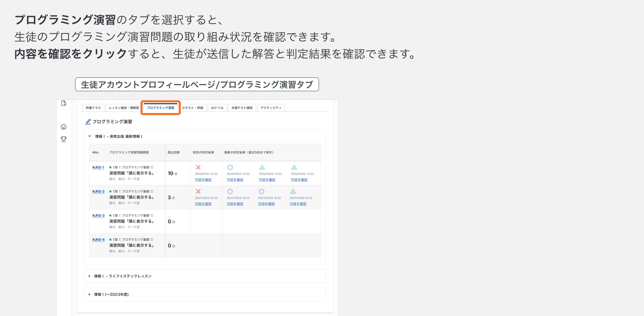Click the smiley face sidebar icon
Viewport: 644px width, 316px height.
[x=64, y=127]
